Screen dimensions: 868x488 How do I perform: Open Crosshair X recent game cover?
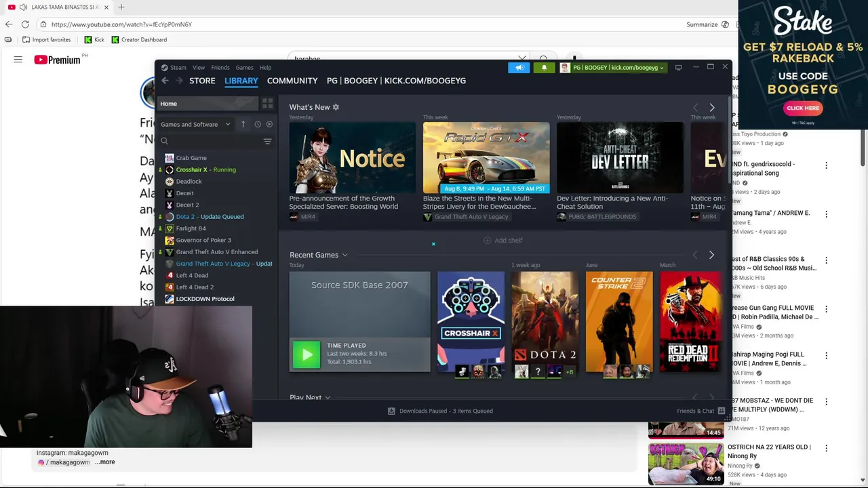[x=471, y=322]
